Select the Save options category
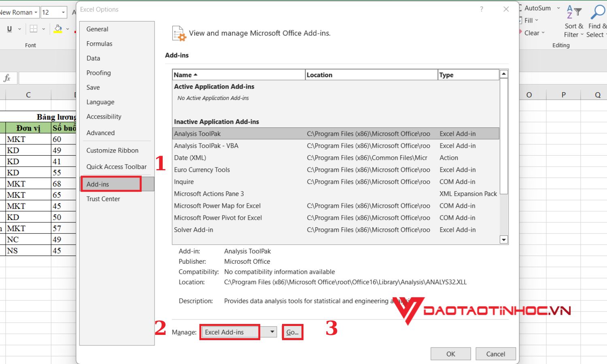 point(117,87)
